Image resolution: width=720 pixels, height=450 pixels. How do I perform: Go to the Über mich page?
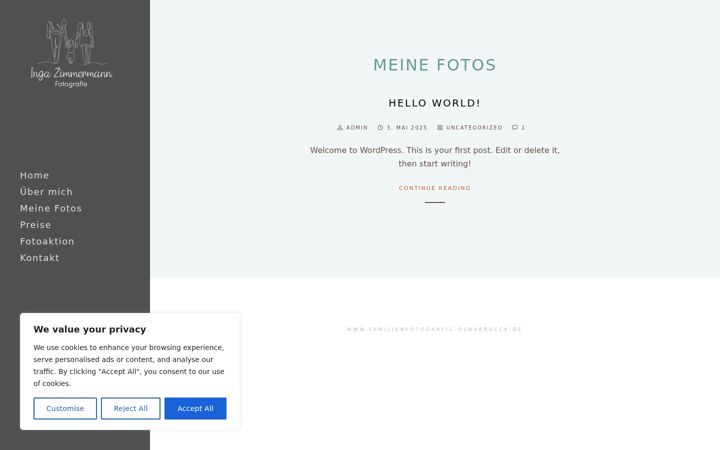coord(46,192)
